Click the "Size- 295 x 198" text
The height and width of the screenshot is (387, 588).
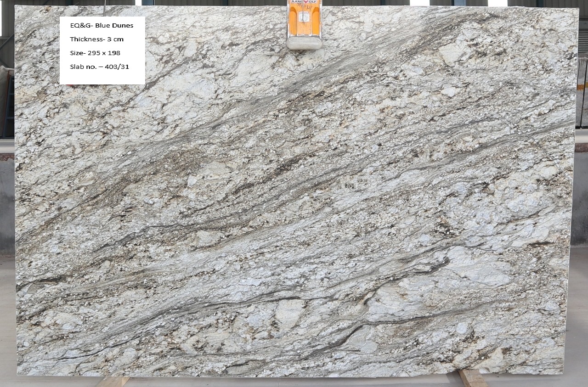(x=95, y=53)
